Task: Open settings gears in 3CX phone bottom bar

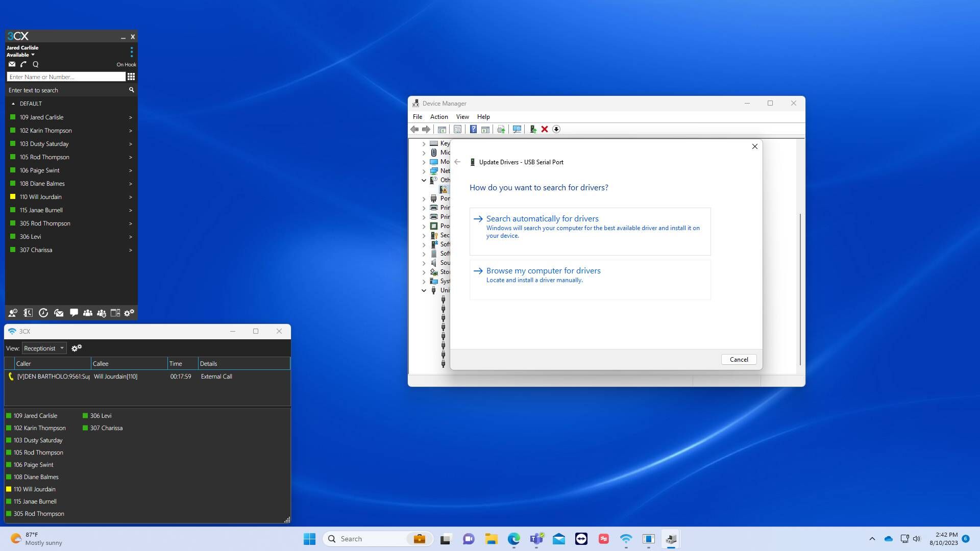Action: pos(129,313)
